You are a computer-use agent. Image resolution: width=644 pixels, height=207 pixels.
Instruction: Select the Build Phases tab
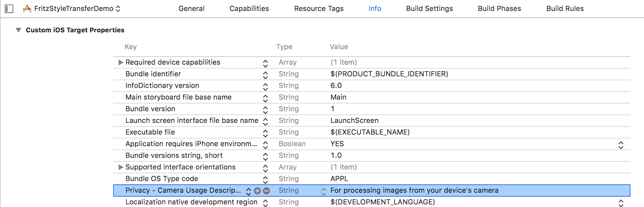499,8
